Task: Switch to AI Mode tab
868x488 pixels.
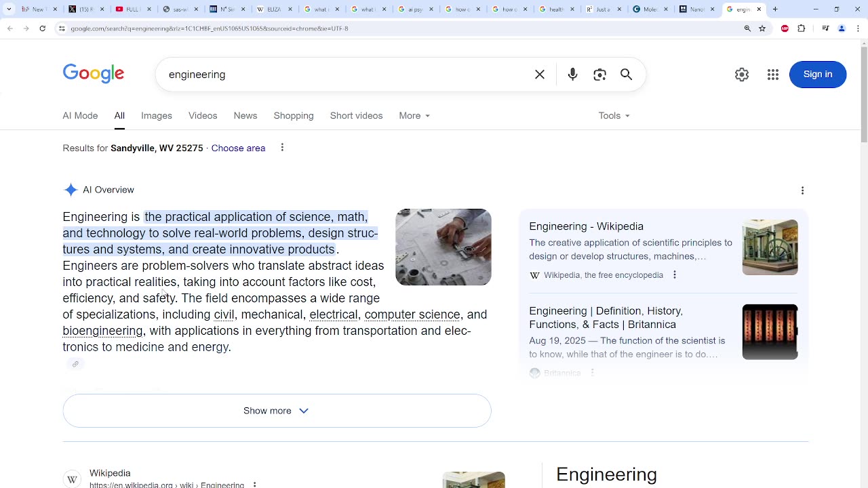Action: coord(80,116)
